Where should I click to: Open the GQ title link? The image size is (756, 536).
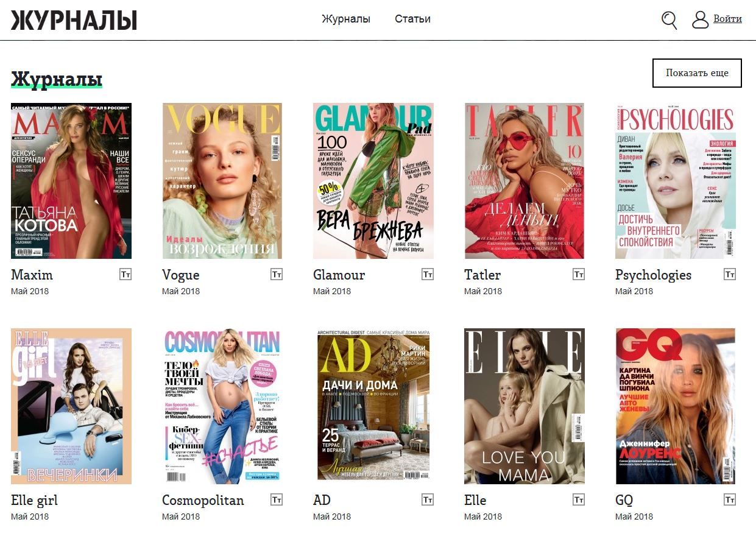click(x=624, y=501)
